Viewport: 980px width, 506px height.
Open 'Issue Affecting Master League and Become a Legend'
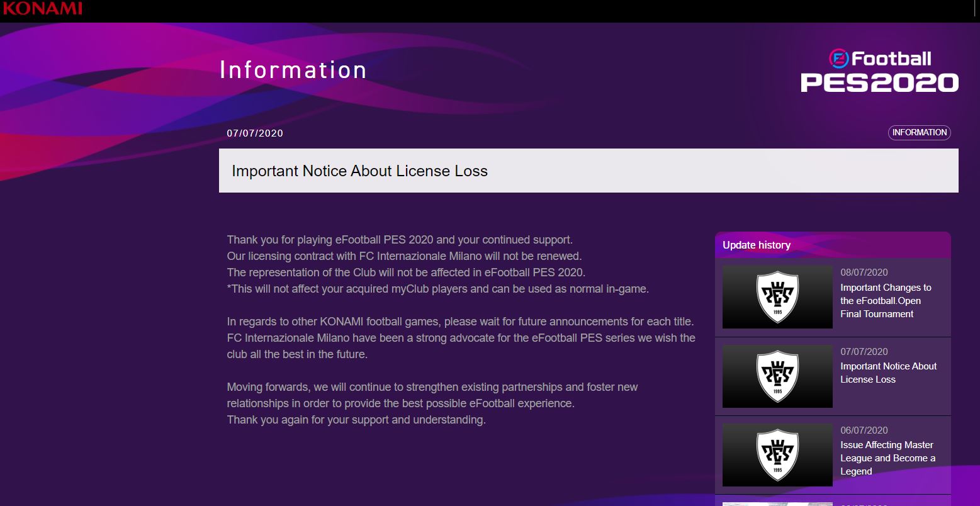point(887,458)
